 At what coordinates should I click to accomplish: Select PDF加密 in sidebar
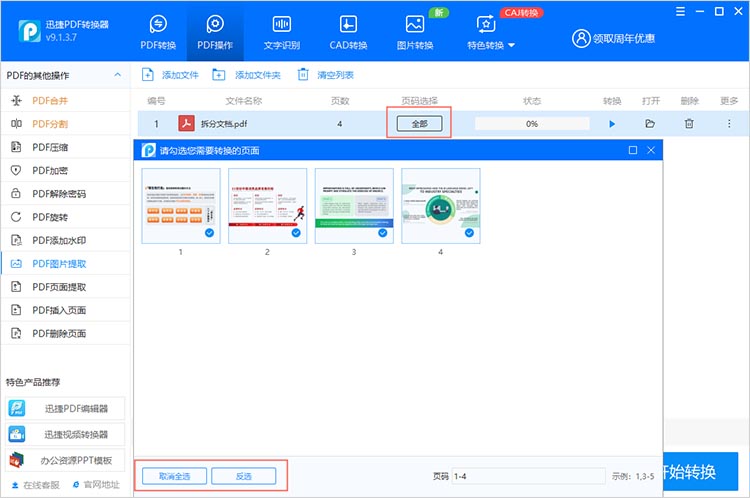tap(65, 170)
